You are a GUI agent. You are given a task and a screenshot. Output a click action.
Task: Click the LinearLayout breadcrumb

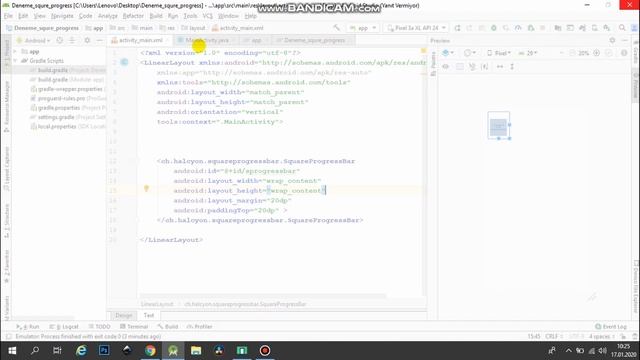click(x=157, y=304)
